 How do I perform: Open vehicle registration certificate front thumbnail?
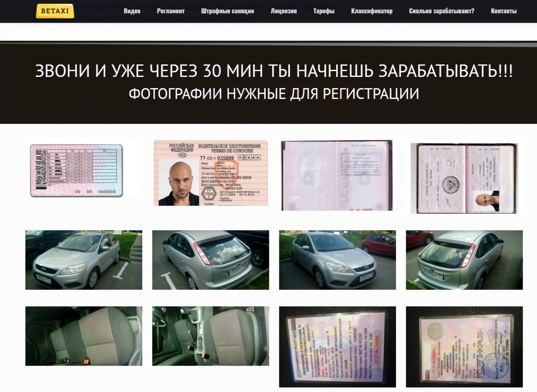pyautogui.click(x=337, y=346)
